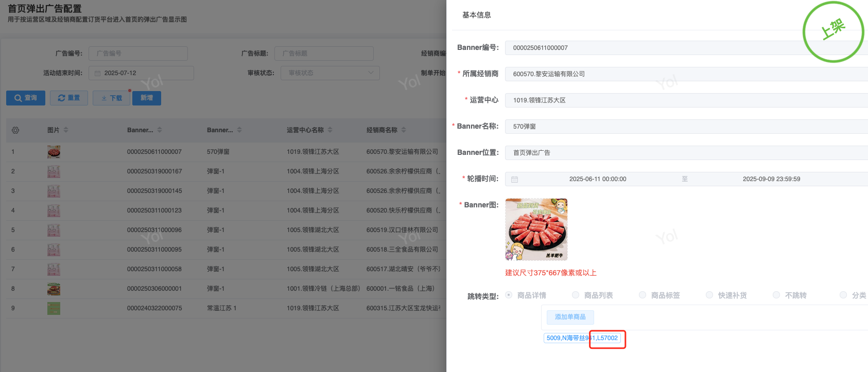Click the 运营中心 field in the drawer
The height and width of the screenshot is (372, 868).
click(x=686, y=100)
